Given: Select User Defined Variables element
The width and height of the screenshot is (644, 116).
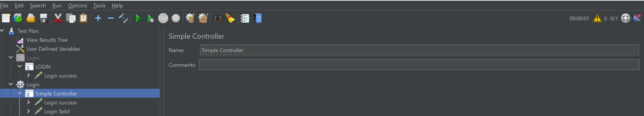Looking at the screenshot, I should pyautogui.click(x=53, y=49).
